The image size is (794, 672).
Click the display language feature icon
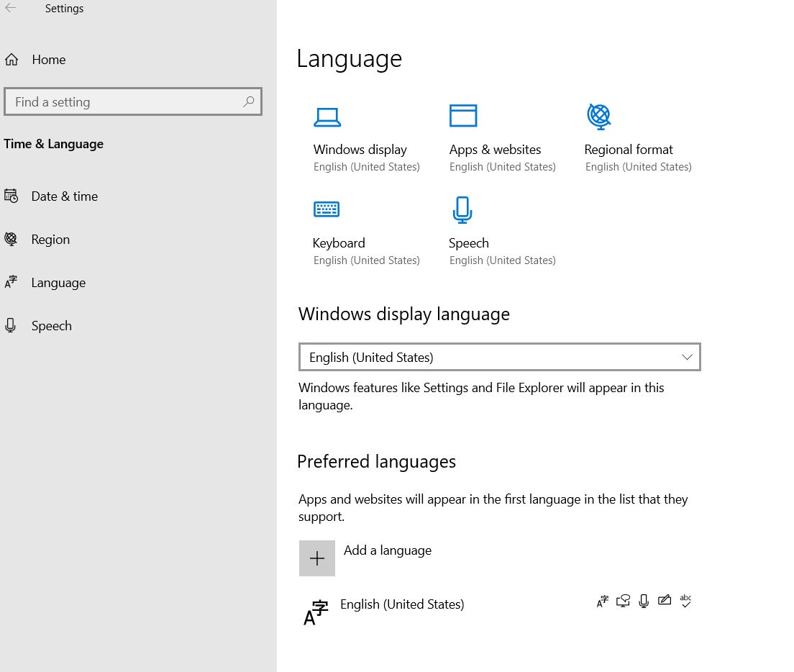pyautogui.click(x=602, y=601)
